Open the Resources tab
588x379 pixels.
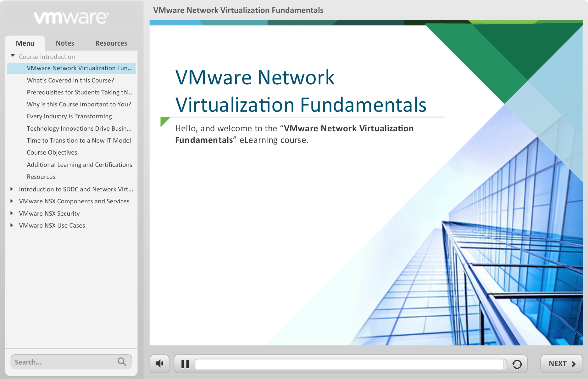point(111,43)
